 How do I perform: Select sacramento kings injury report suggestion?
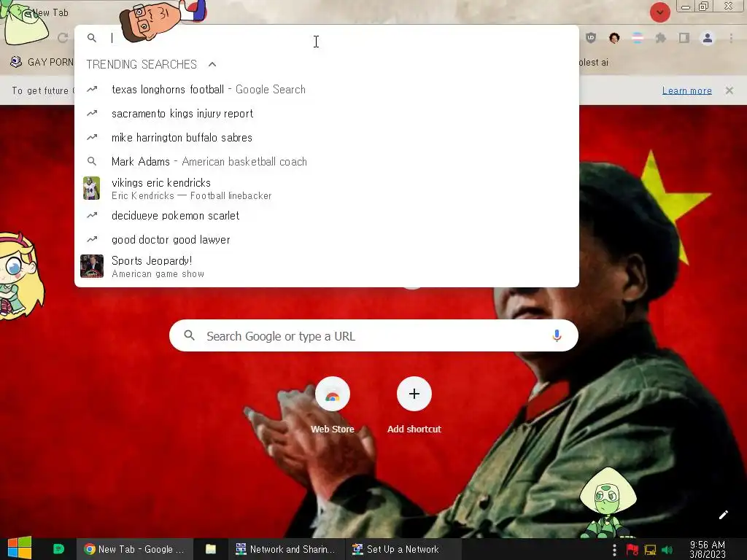pos(327,113)
